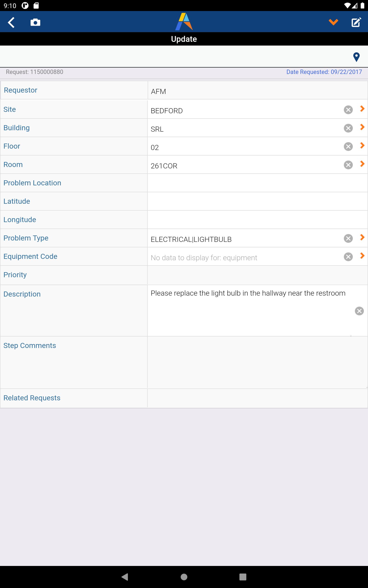The image size is (368, 588).
Task: Click the ELECTRICAL|LIGHTBULB problem type value
Action: coord(191,240)
